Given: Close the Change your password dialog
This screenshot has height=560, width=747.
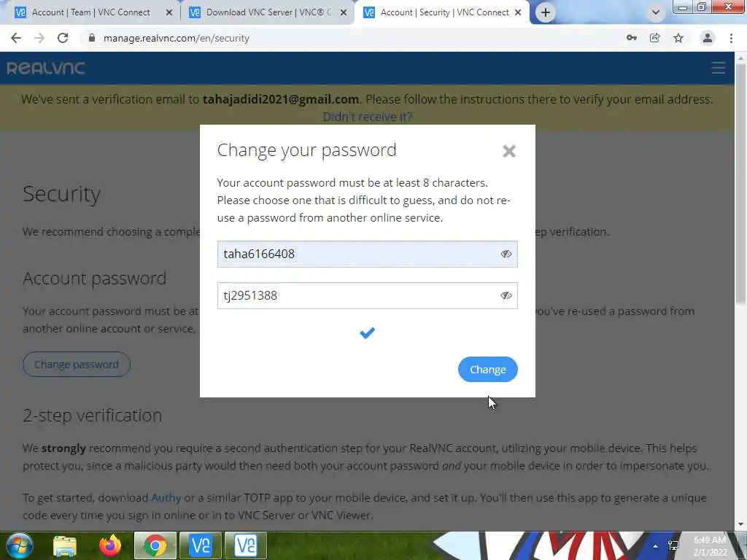Looking at the screenshot, I should pyautogui.click(x=508, y=151).
